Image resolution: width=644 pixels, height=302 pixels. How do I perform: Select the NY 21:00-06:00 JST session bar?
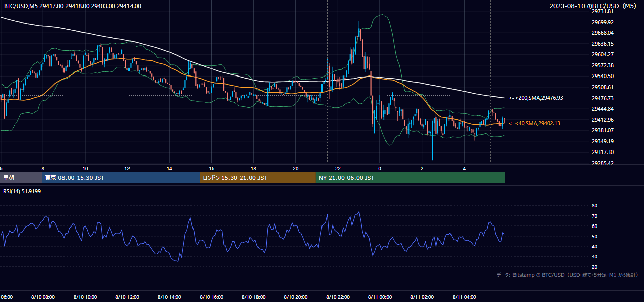point(411,178)
